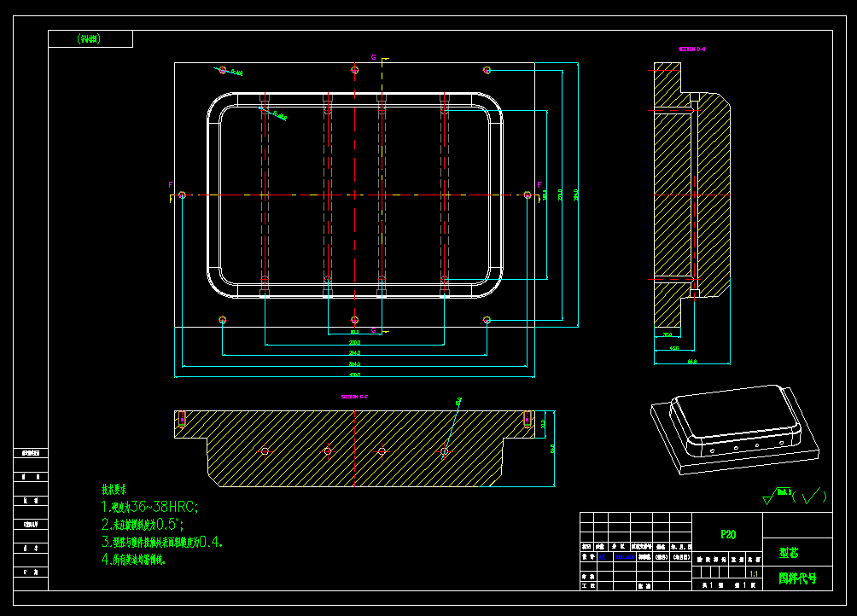Click the F section marker at left of top view
Image resolution: width=857 pixels, height=616 pixels.
click(x=171, y=185)
